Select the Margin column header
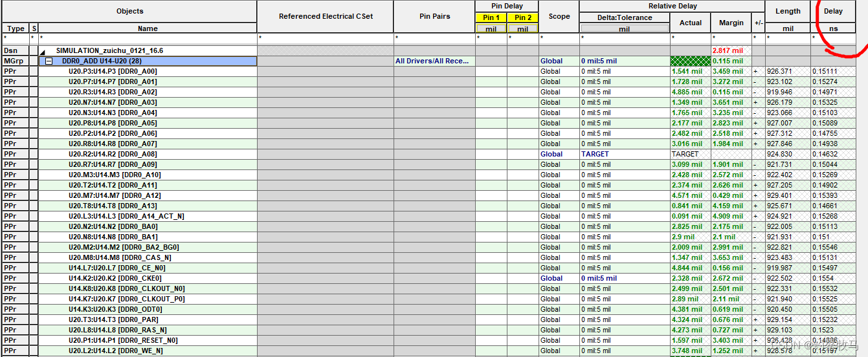Screen dimensions: 868x357 (731, 23)
